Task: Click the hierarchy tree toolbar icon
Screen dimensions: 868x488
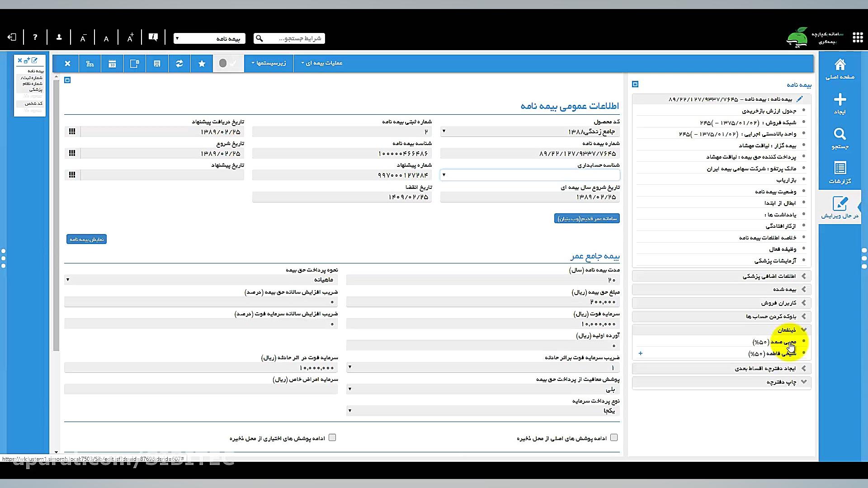Action: 90,64
